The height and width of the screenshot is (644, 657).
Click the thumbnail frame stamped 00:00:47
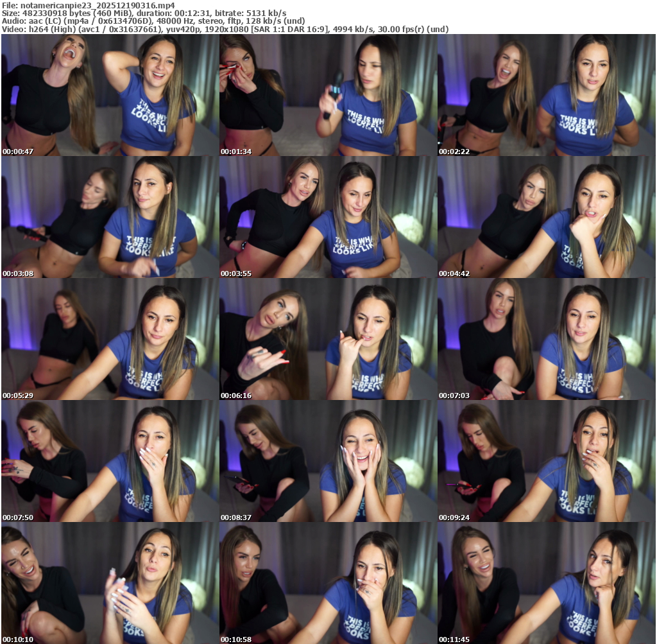110,95
